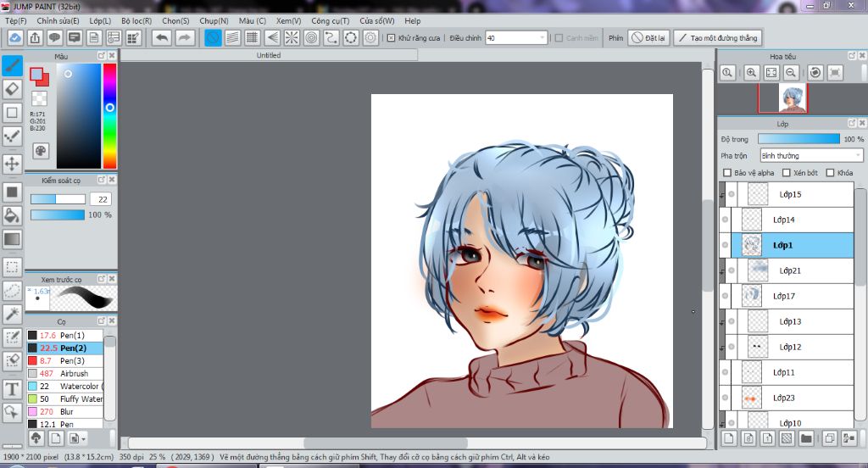The image size is (868, 468).
Task: Click the rotate reset icon in navigator
Action: point(815,73)
